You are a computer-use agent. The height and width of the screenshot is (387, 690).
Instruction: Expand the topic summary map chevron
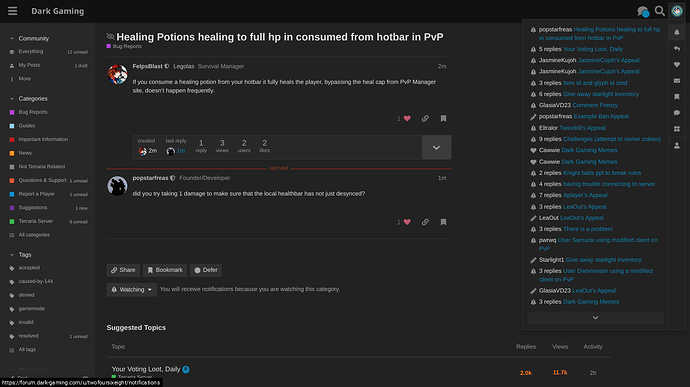pos(436,147)
